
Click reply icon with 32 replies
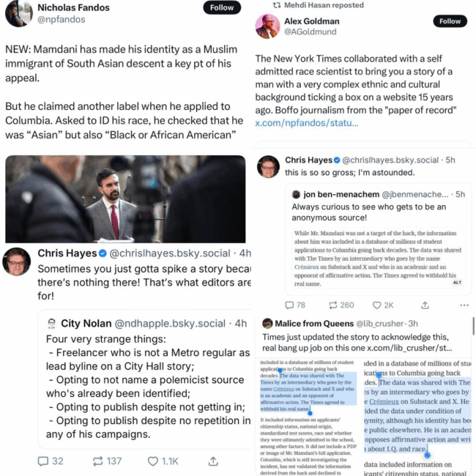(43, 461)
